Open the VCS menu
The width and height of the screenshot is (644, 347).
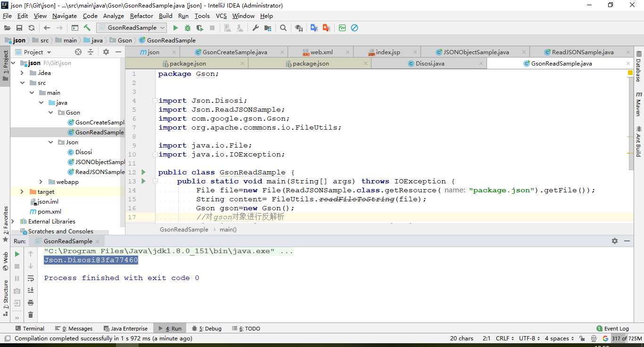click(x=221, y=16)
